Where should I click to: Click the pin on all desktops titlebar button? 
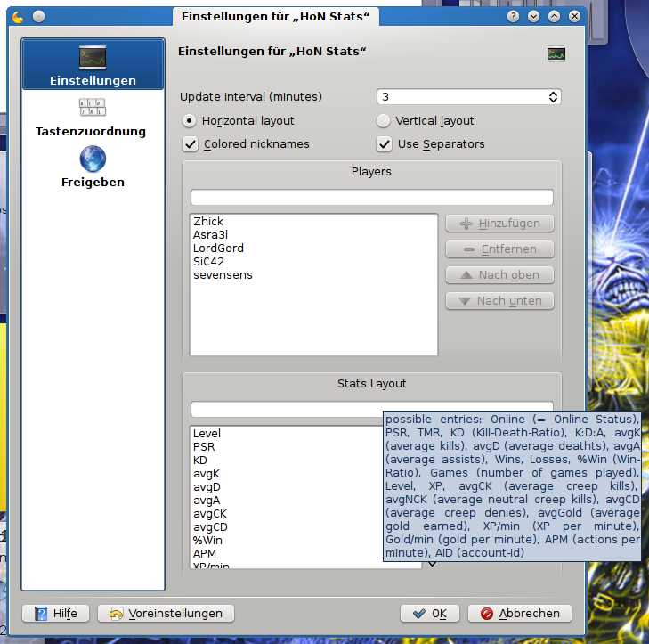point(38,17)
